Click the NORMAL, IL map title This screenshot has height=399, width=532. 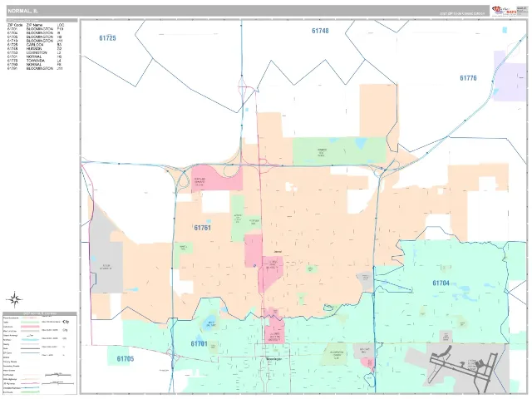[x=22, y=11]
